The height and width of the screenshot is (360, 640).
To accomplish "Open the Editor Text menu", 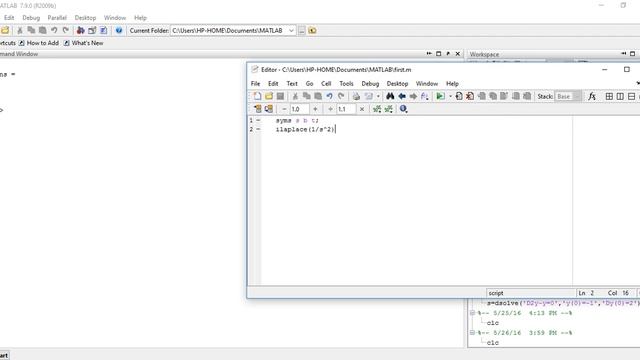I will pos(292,84).
